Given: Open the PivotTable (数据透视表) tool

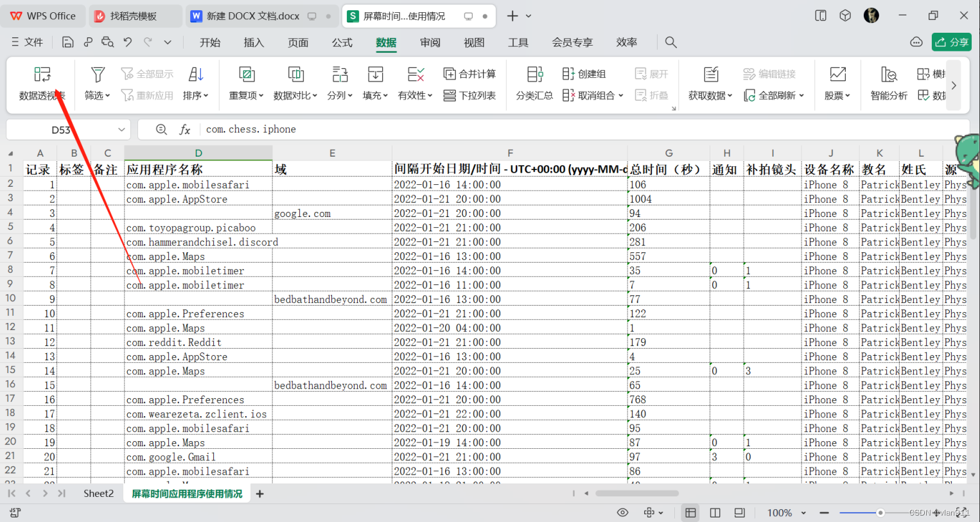Looking at the screenshot, I should point(42,83).
